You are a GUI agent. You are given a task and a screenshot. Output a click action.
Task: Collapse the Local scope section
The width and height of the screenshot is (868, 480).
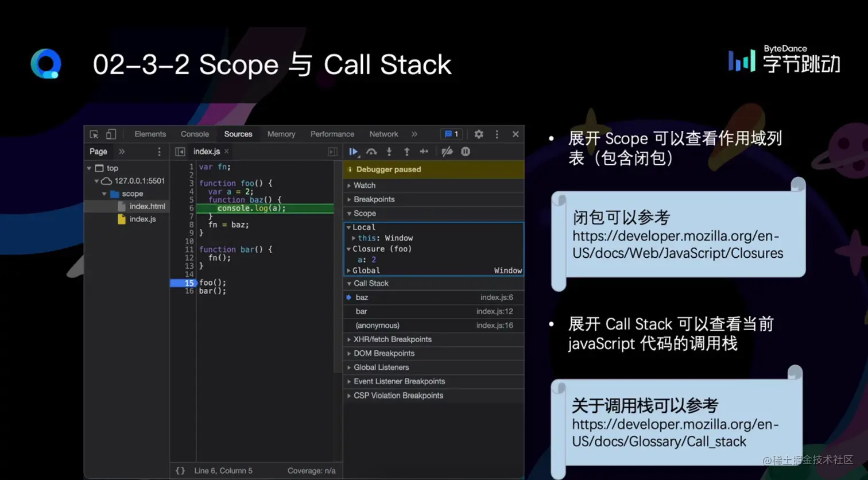pyautogui.click(x=348, y=227)
